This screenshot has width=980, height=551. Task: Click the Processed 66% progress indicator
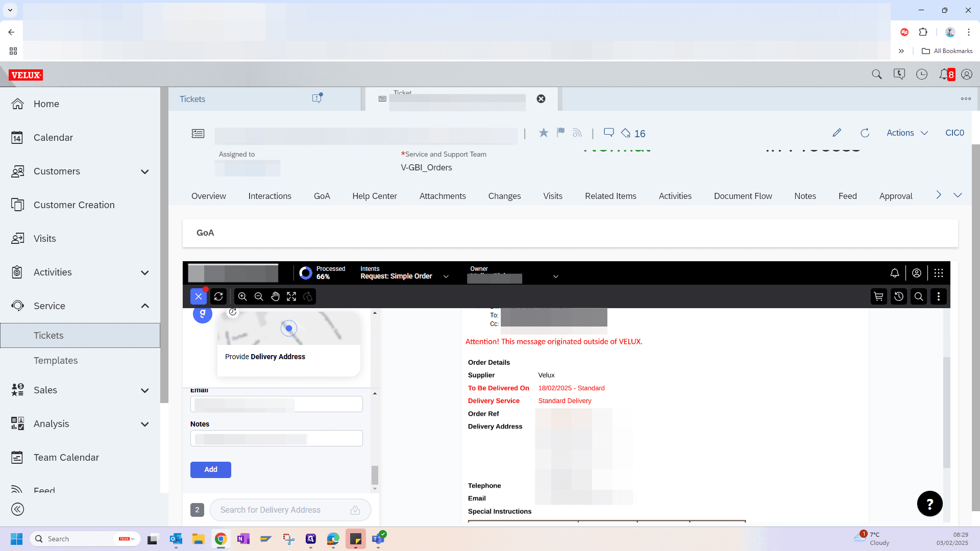click(322, 273)
